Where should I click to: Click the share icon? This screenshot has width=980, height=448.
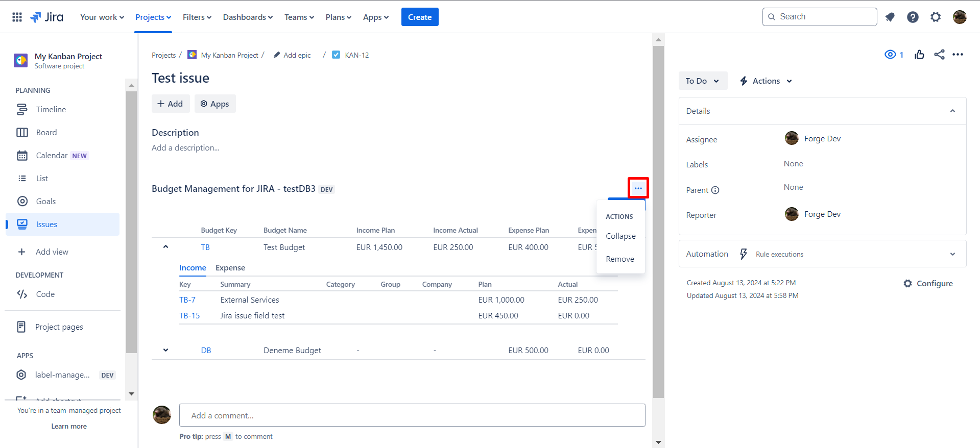tap(939, 55)
